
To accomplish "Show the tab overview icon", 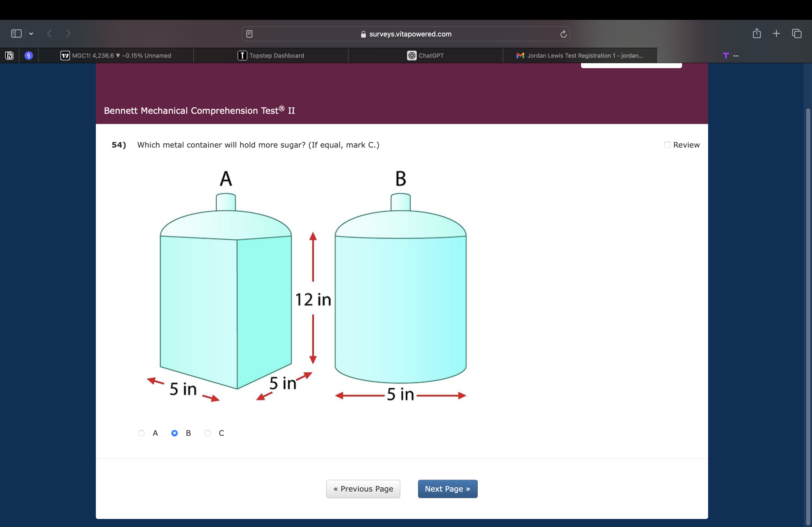I will click(x=797, y=33).
